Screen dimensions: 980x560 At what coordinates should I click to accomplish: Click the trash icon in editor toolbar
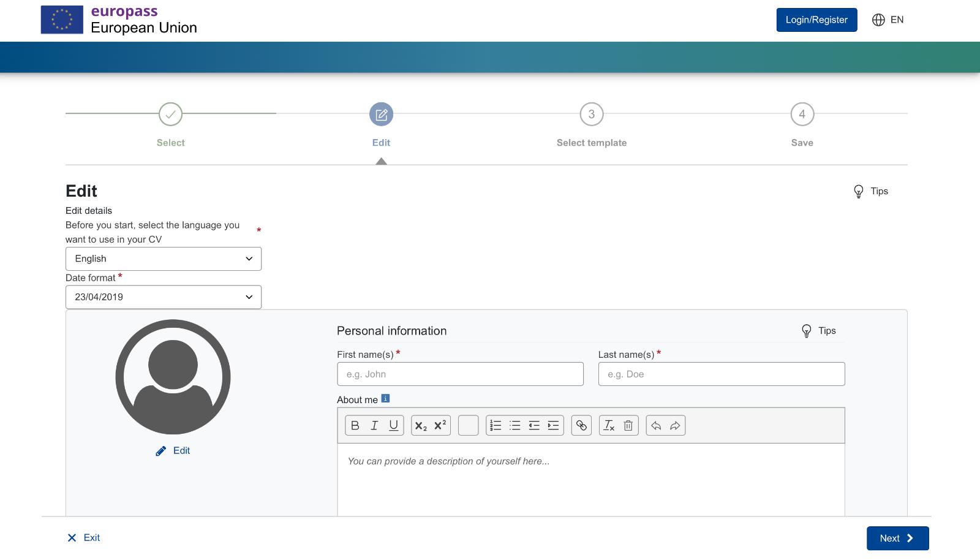click(628, 425)
